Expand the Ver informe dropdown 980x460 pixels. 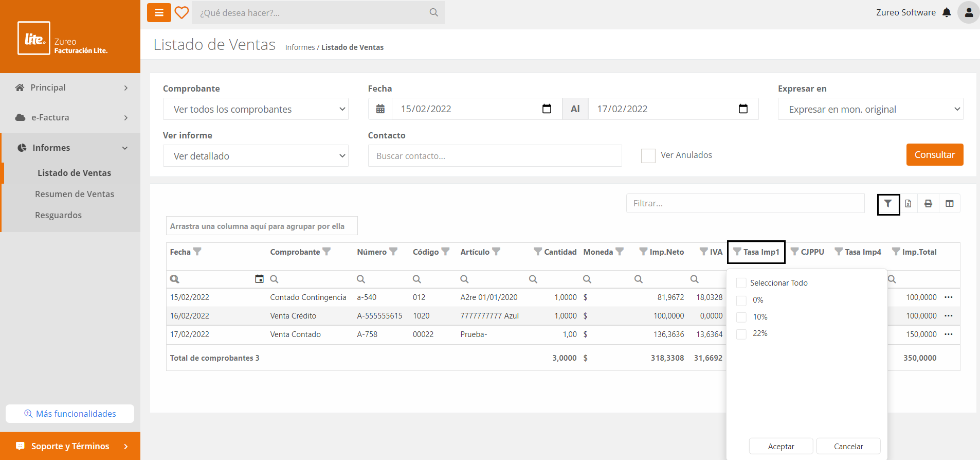click(256, 156)
